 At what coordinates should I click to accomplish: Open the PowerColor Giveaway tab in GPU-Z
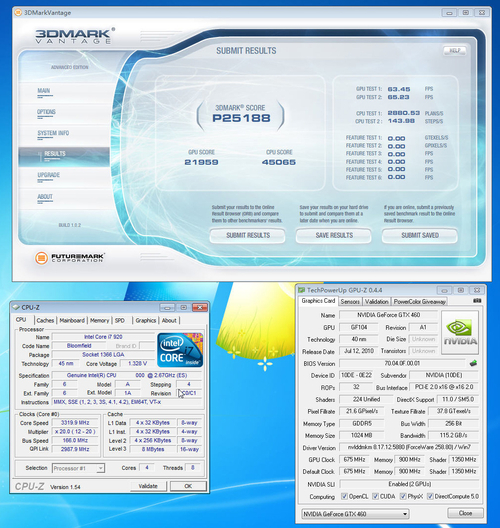(x=420, y=301)
